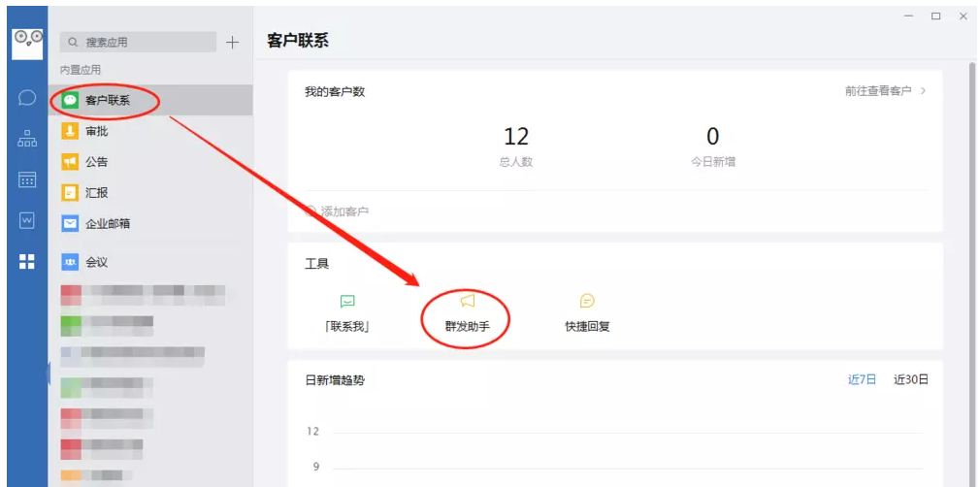Open the Contacts organization chart icon
Viewport: 980px width, 487px height.
tap(27, 139)
